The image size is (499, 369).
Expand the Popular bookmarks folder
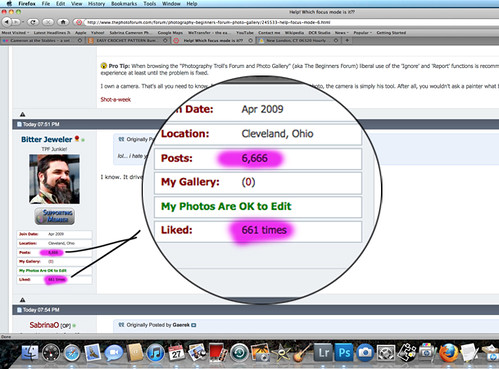pos(362,33)
